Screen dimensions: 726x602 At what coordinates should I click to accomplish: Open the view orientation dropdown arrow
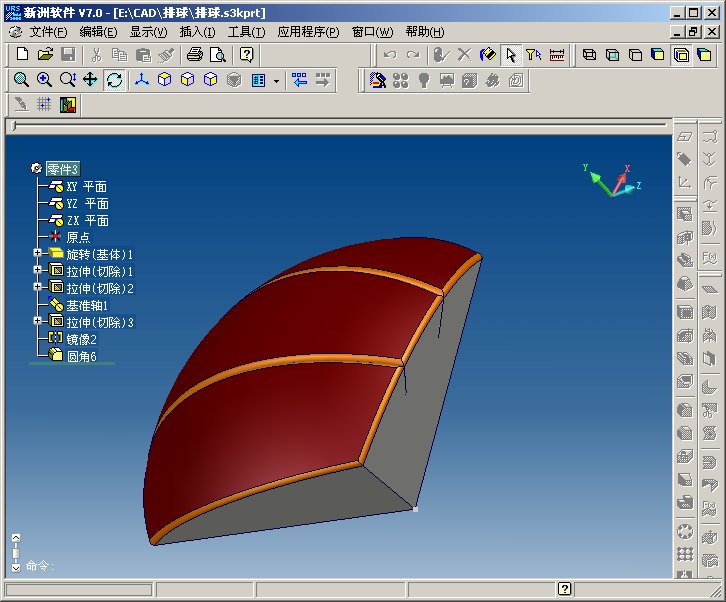276,81
